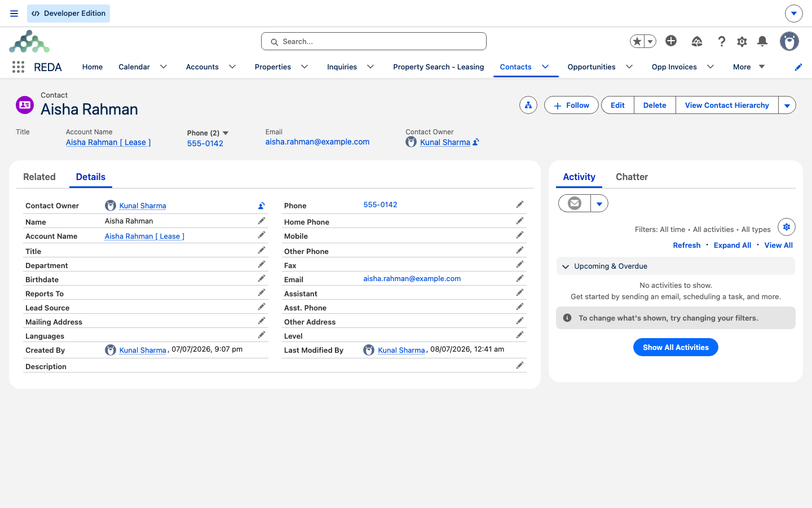Click Show All Activities button
Viewport: 812px width, 508px height.
[676, 347]
